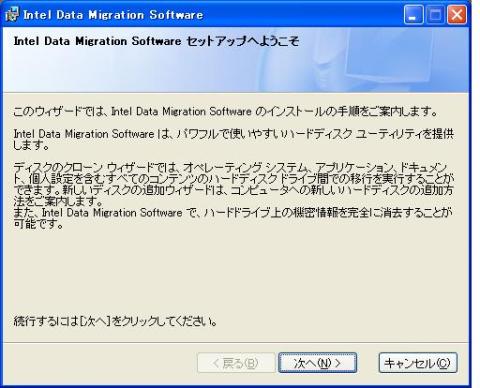Close the installer window with red X
The height and width of the screenshot is (388, 480).
[457, 15]
